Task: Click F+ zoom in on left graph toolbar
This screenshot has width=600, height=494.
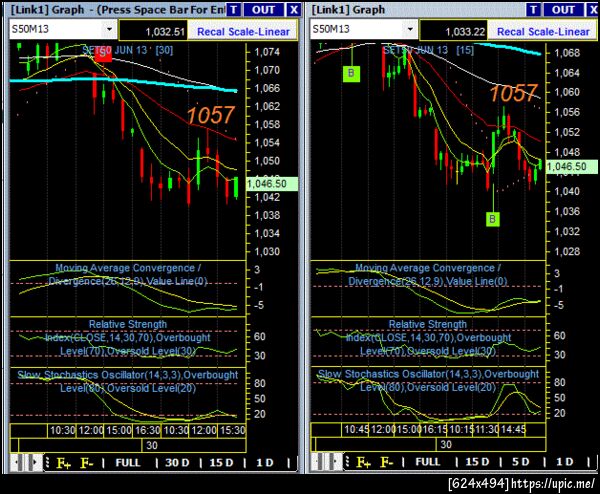Action: click(x=64, y=463)
